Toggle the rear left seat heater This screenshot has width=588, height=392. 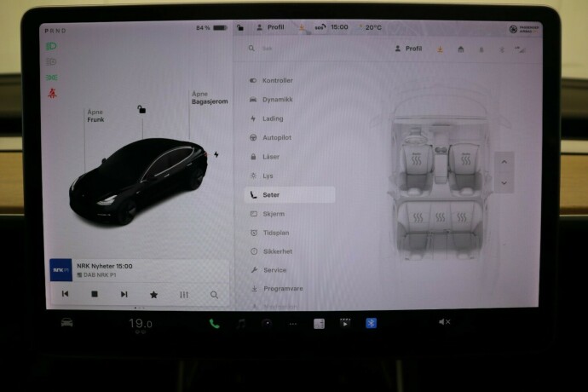418,217
